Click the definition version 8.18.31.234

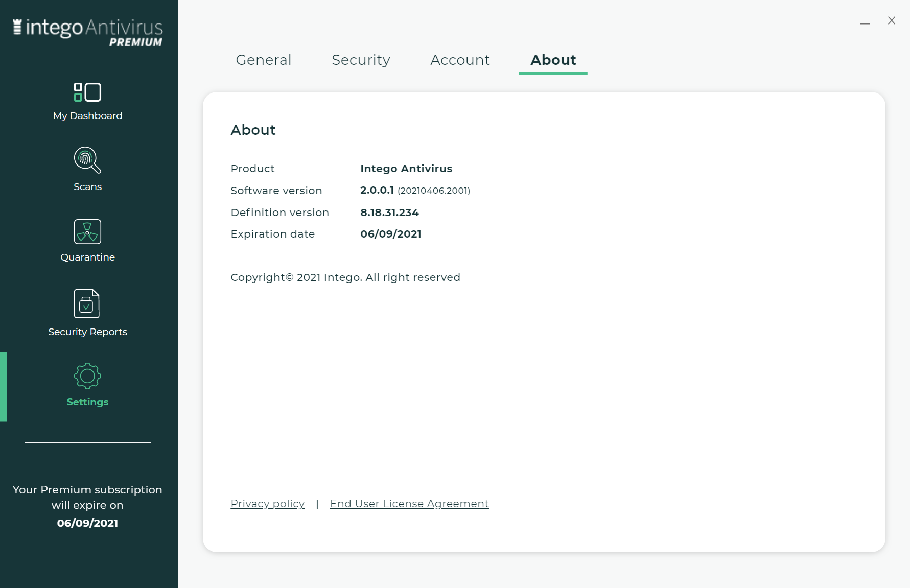click(389, 213)
